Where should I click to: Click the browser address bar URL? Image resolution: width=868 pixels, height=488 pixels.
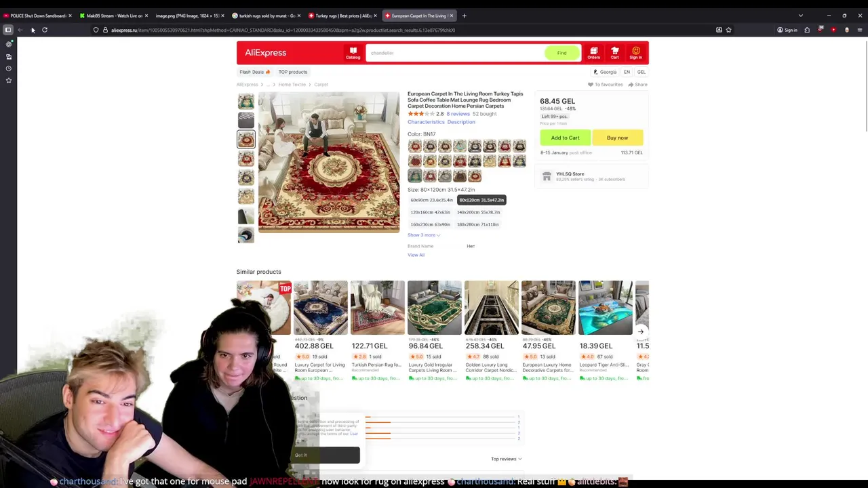283,30
